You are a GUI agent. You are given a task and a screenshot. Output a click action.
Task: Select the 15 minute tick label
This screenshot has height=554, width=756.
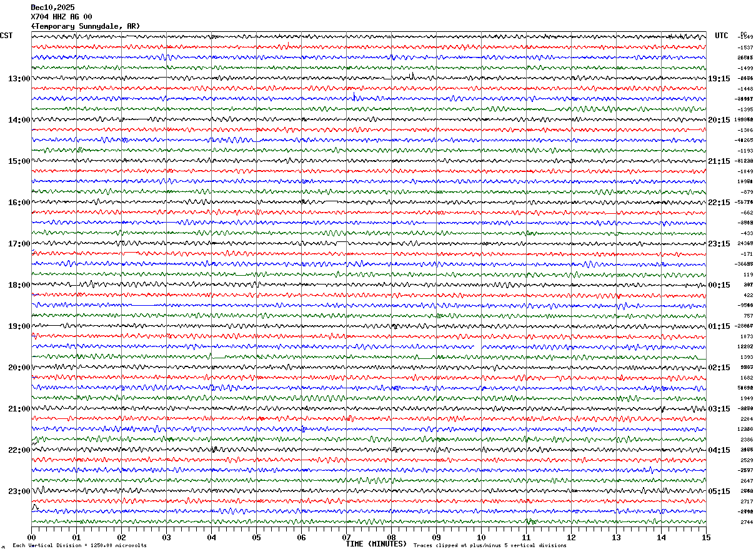tap(706, 538)
